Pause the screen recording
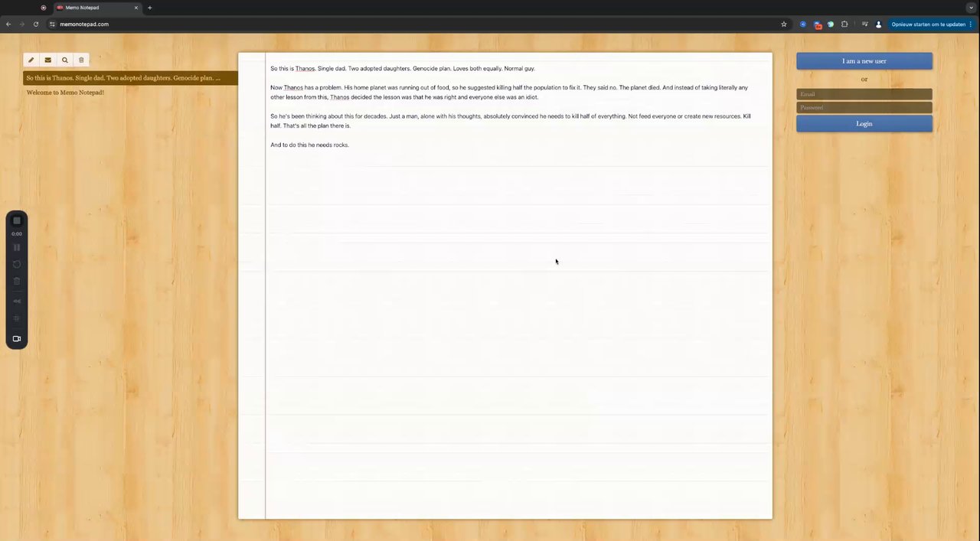The height and width of the screenshot is (541, 980). 17,247
